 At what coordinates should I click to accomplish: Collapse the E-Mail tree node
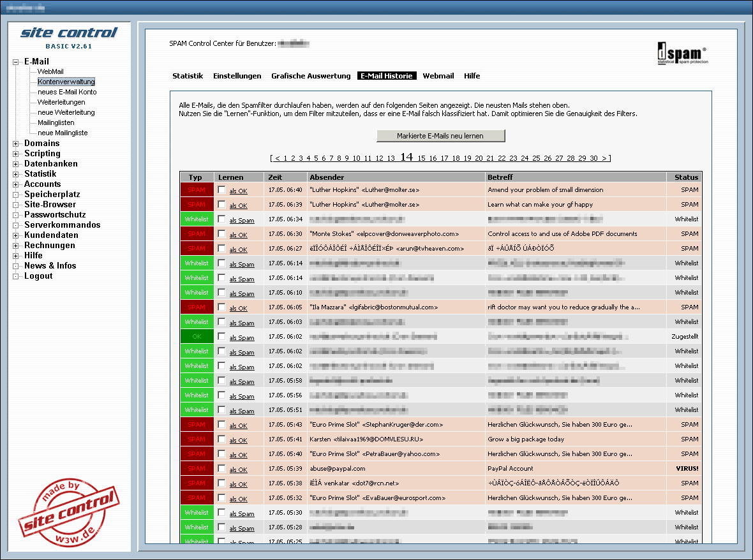click(15, 62)
